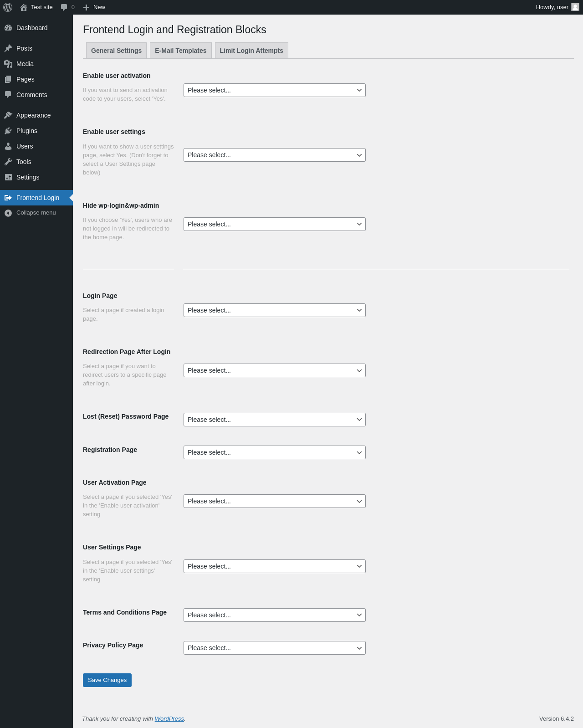The width and height of the screenshot is (583, 728).
Task: Click the Collapse menu label
Action: tap(36, 213)
